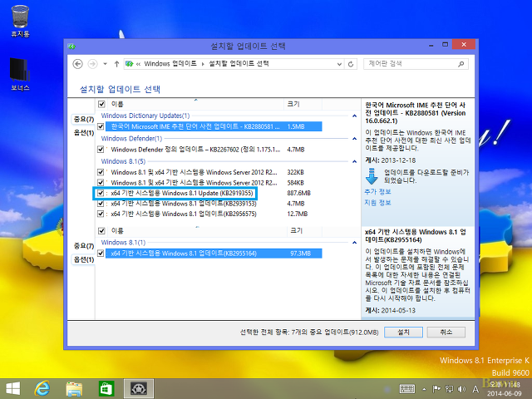The image size is (532, 399).
Task: Open the recent locations dropdown arrow
Action: coord(106,64)
